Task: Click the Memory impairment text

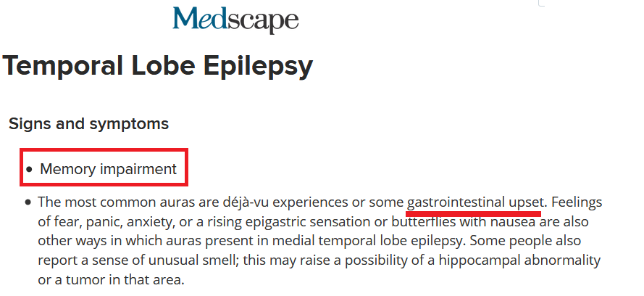Action: [108, 169]
